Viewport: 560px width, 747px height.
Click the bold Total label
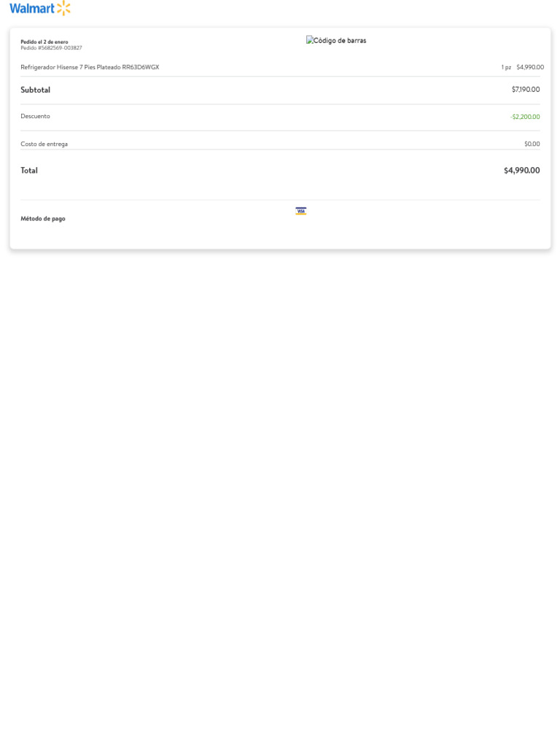(29, 171)
